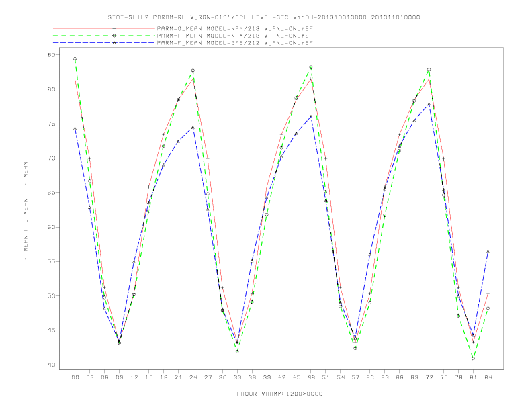Screen dimensions: 532x411
Task: Click x-axis tick label 15
Action: (148, 377)
